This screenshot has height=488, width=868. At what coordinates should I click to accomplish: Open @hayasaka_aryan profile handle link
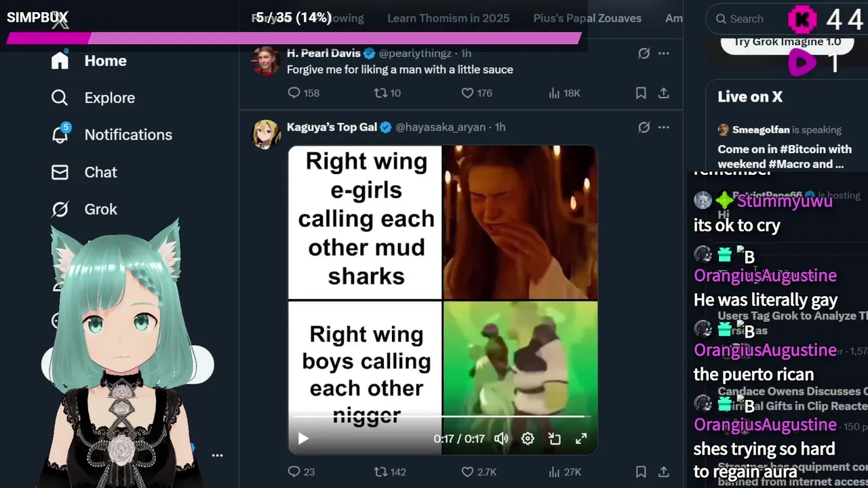coord(441,127)
